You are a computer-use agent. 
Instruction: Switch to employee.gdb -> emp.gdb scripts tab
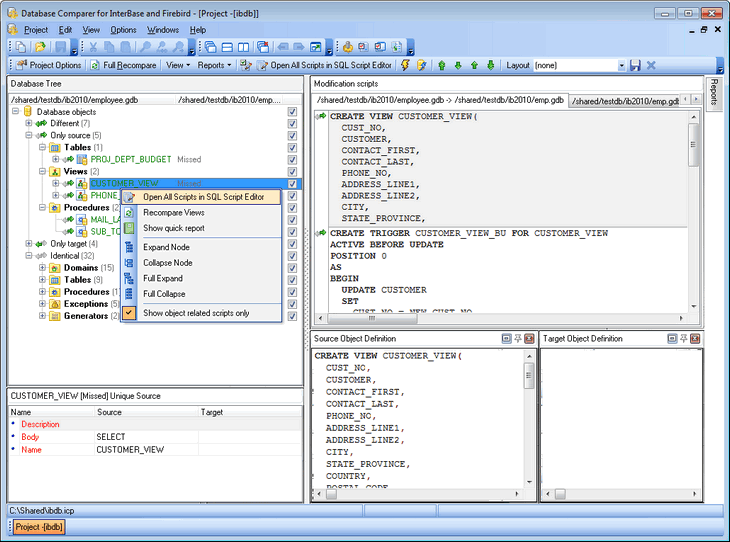click(440, 100)
